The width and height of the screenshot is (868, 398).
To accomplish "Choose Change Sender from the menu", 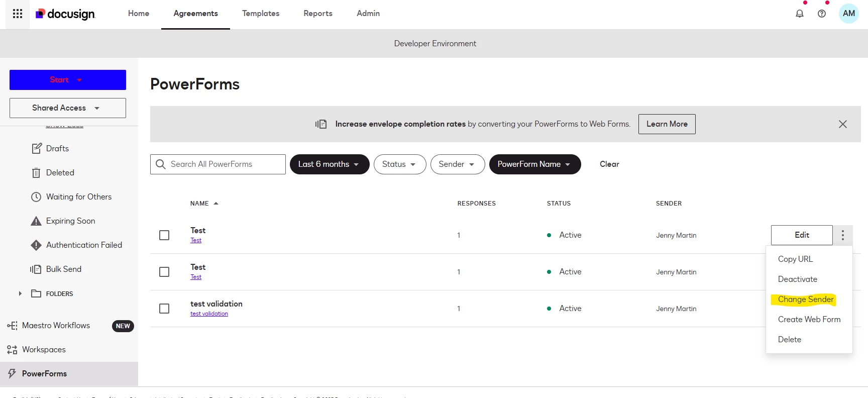I will tap(806, 300).
